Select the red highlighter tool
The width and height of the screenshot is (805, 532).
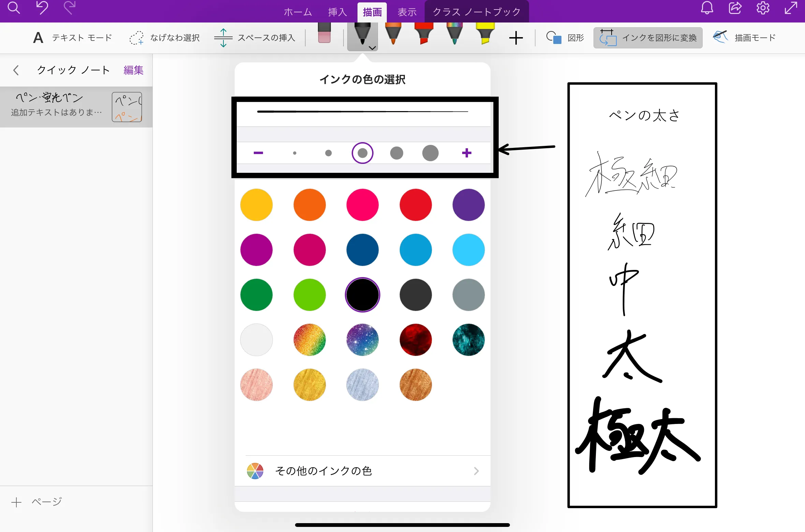pos(423,34)
